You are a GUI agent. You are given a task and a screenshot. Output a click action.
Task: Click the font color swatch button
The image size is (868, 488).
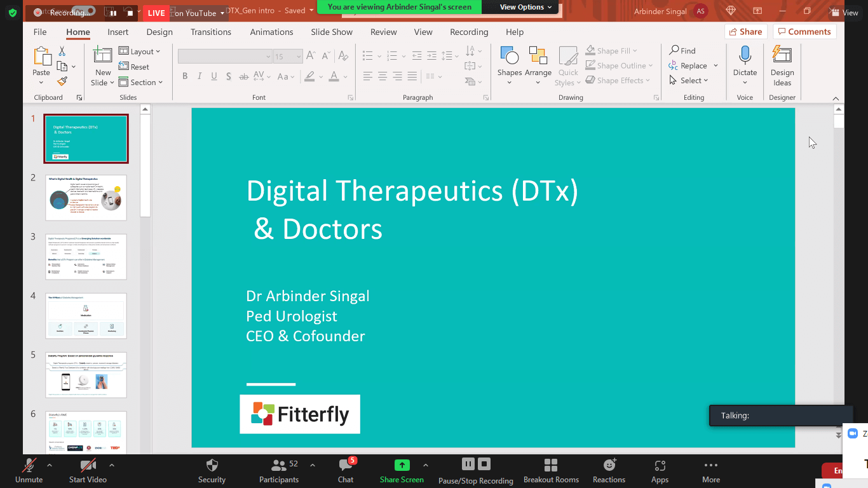coord(332,76)
